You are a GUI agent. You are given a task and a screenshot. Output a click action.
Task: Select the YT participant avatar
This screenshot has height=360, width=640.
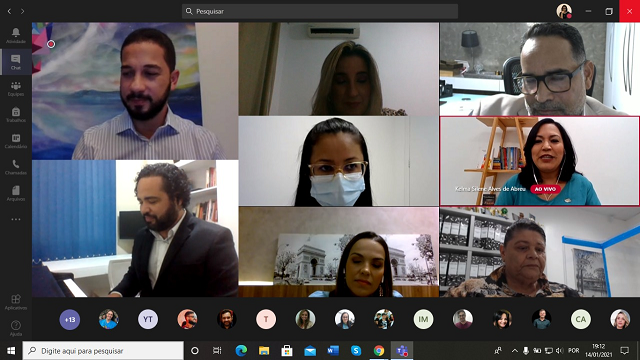click(x=148, y=319)
